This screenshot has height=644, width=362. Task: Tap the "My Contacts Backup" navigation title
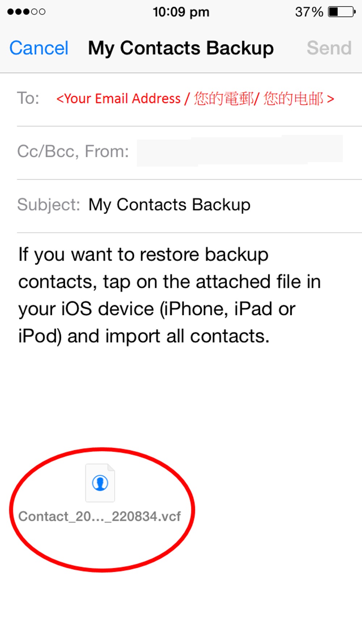coord(181,48)
